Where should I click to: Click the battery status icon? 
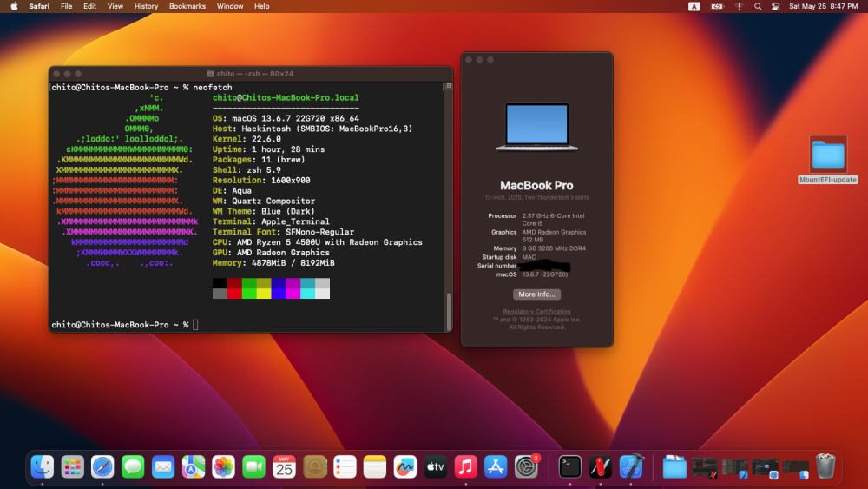point(718,6)
